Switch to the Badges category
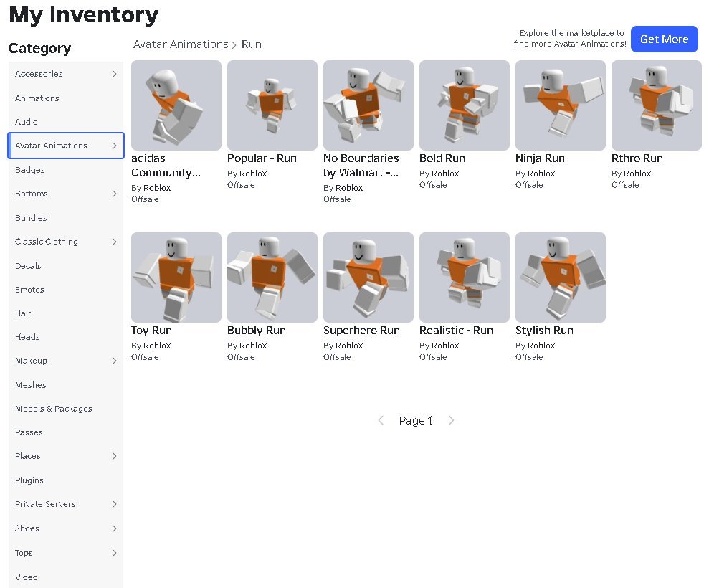The height and width of the screenshot is (588, 709). (x=65, y=170)
